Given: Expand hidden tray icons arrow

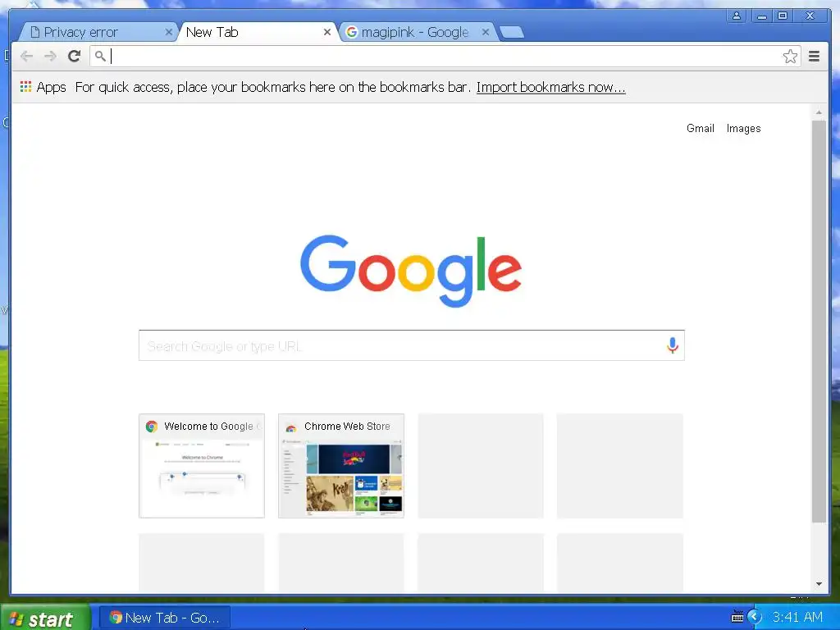Looking at the screenshot, I should 755,617.
